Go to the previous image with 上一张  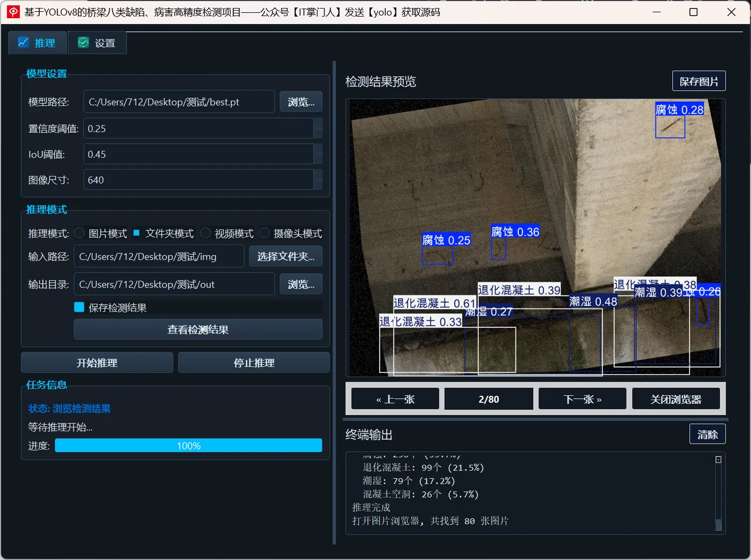click(x=395, y=399)
